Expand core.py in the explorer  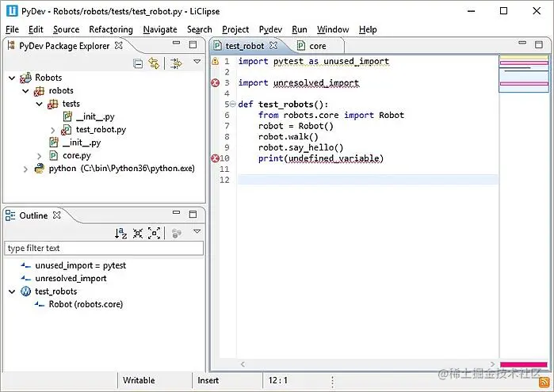point(39,156)
